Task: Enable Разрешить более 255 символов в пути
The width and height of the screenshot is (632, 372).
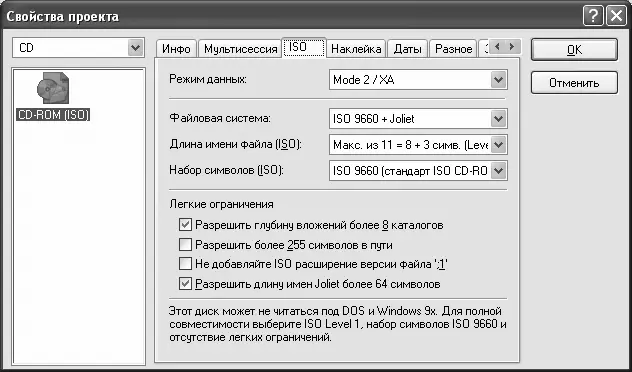Action: [185, 244]
